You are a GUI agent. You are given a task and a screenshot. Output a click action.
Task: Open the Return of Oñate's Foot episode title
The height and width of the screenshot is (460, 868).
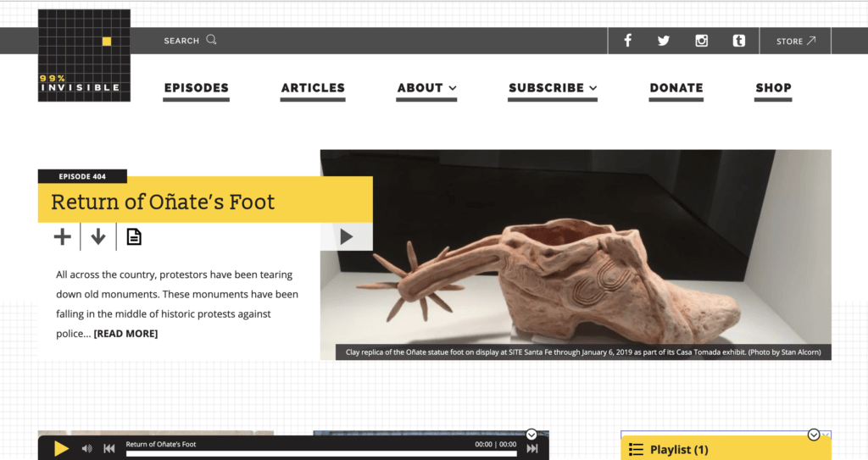[x=163, y=202]
